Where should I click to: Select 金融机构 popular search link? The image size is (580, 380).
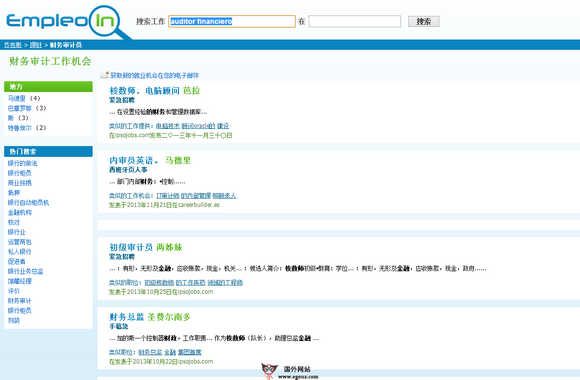point(20,213)
